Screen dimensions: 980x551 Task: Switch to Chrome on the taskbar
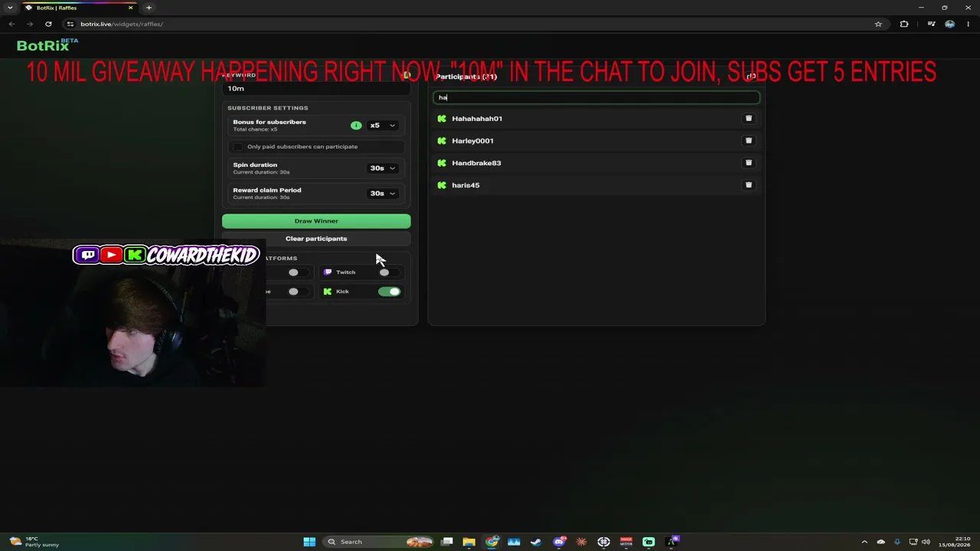(492, 542)
